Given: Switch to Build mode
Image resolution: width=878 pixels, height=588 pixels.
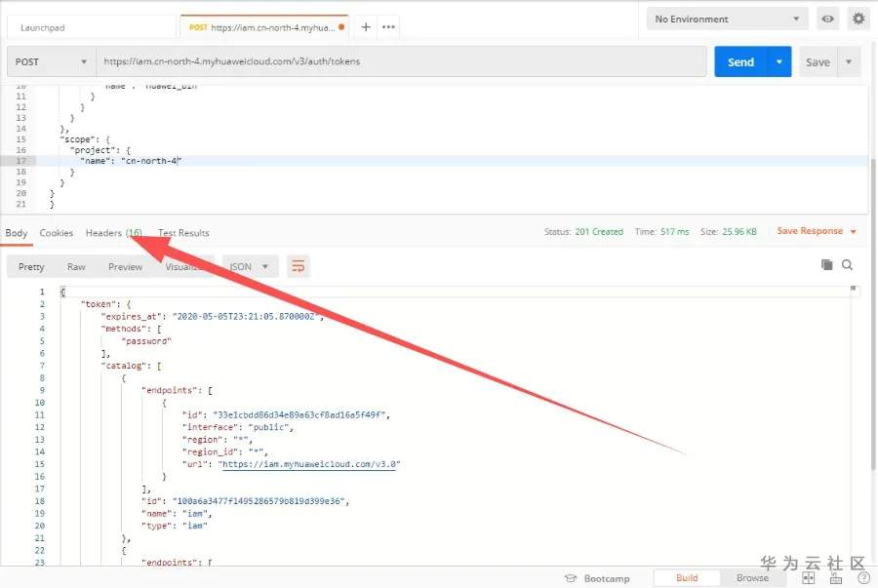Looking at the screenshot, I should [687, 578].
